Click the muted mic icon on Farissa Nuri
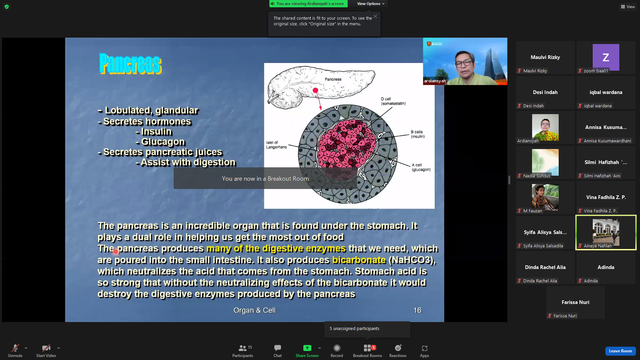This screenshot has width=640, height=360. click(x=550, y=316)
